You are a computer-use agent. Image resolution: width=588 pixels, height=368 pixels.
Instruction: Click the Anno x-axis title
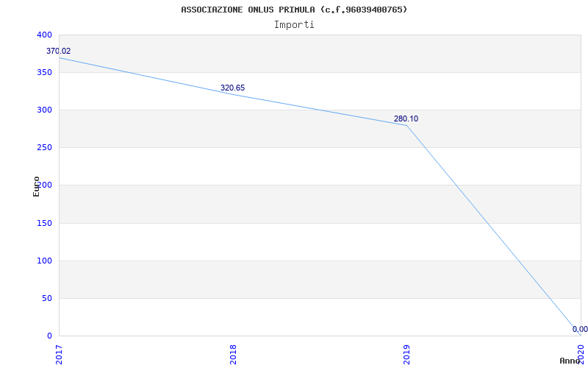[570, 361]
